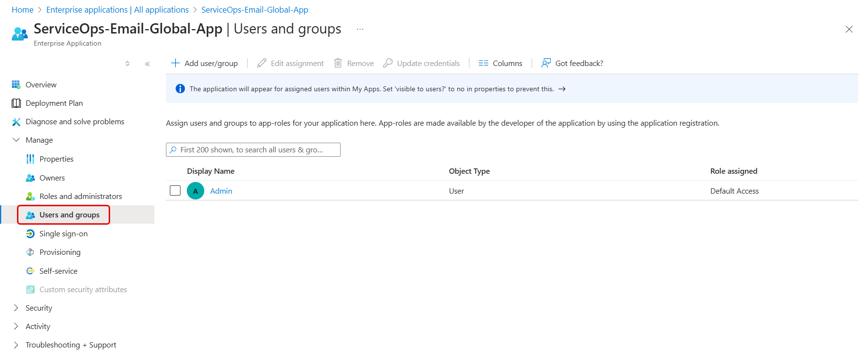Go to Home in the breadcrumb
Viewport: 868px width, 363px height.
tap(22, 10)
